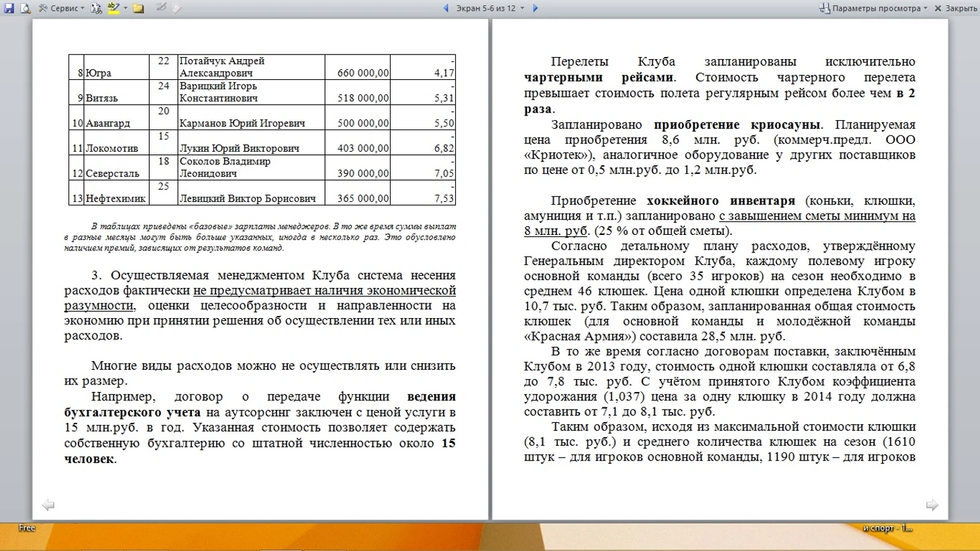The width and height of the screenshot is (980, 551).
Task: Expand Параметры просмотра dropdown
Action: pos(925,8)
